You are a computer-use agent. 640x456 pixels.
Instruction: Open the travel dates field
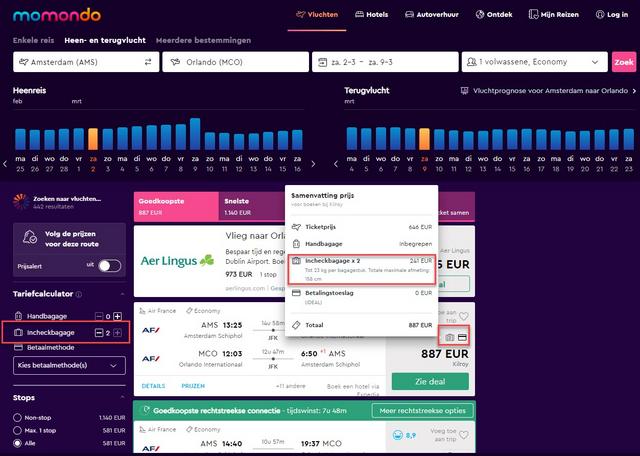pyautogui.click(x=385, y=62)
